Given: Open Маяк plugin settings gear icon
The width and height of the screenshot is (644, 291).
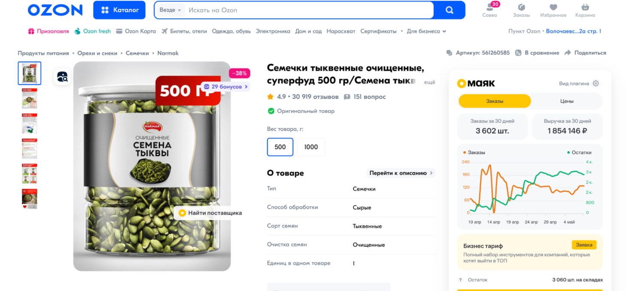Looking at the screenshot, I should click(595, 84).
